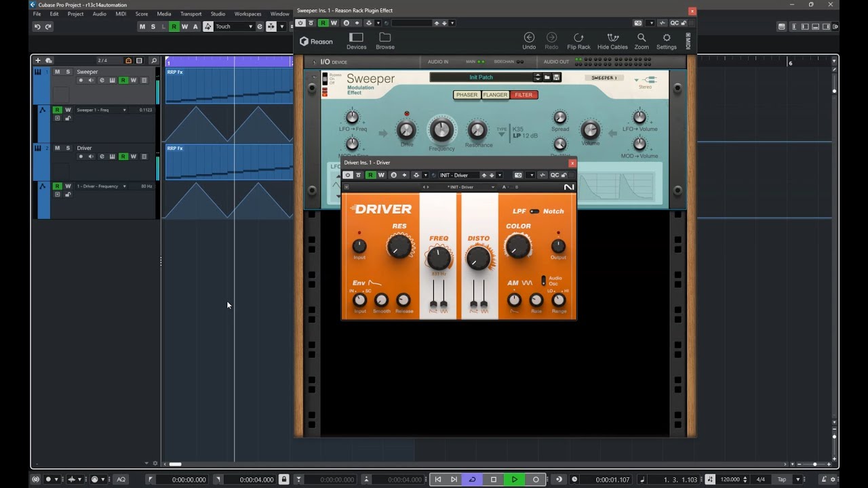Toggle Read automation on Sweeper track
Image resolution: width=868 pixels, height=488 pixels.
click(x=123, y=80)
